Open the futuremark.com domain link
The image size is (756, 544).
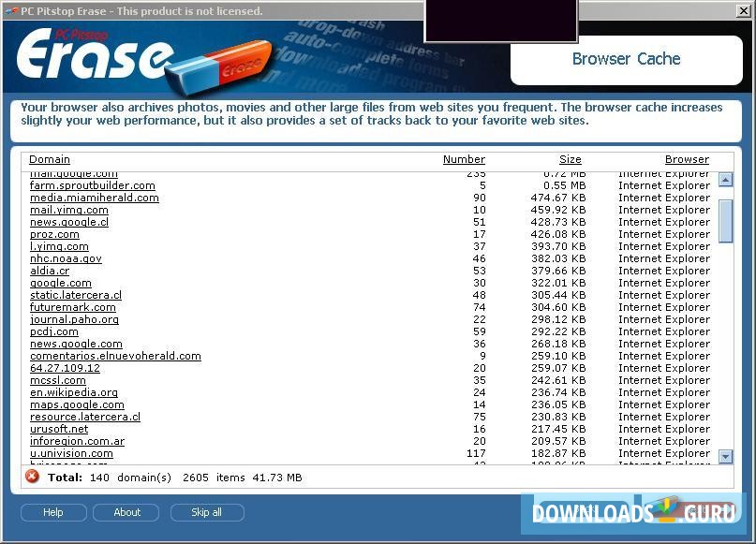pos(73,307)
